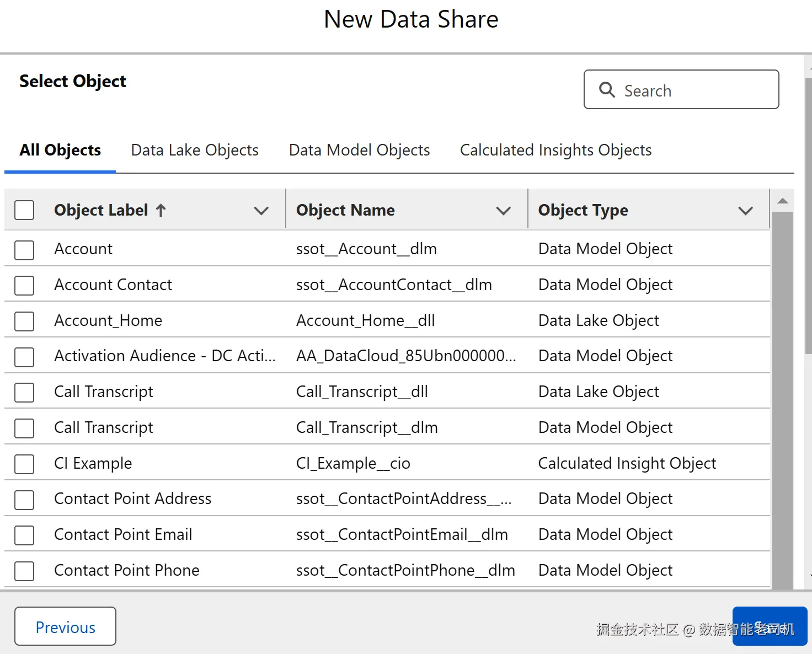Open the Object Type column chevron
The image size is (812, 654).
coord(745,210)
